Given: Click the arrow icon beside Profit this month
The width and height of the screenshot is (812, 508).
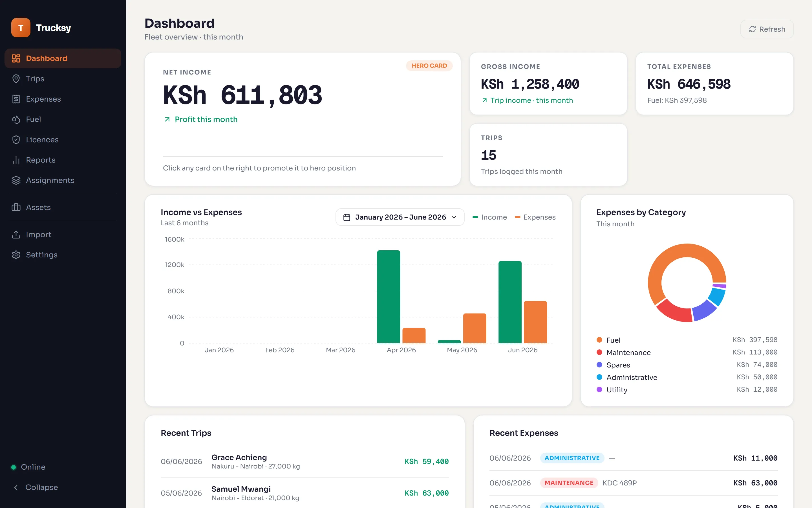Looking at the screenshot, I should (x=167, y=120).
